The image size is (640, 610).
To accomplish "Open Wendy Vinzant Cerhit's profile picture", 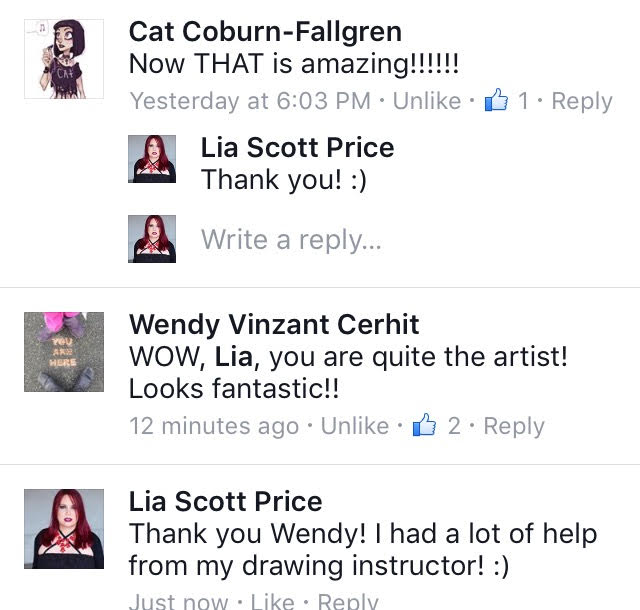I will click(x=63, y=351).
